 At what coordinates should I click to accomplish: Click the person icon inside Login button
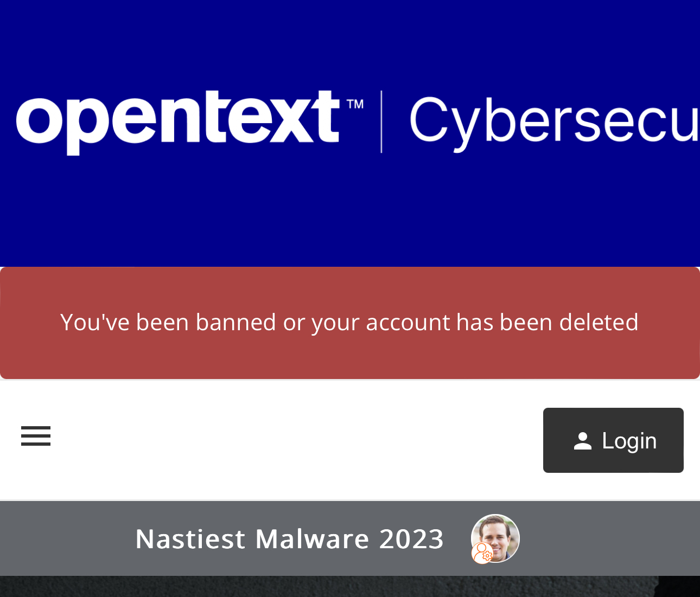click(x=582, y=441)
